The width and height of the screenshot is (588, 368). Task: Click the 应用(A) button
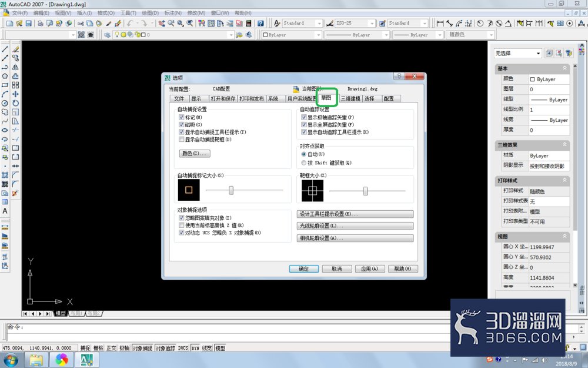pyautogui.click(x=370, y=269)
